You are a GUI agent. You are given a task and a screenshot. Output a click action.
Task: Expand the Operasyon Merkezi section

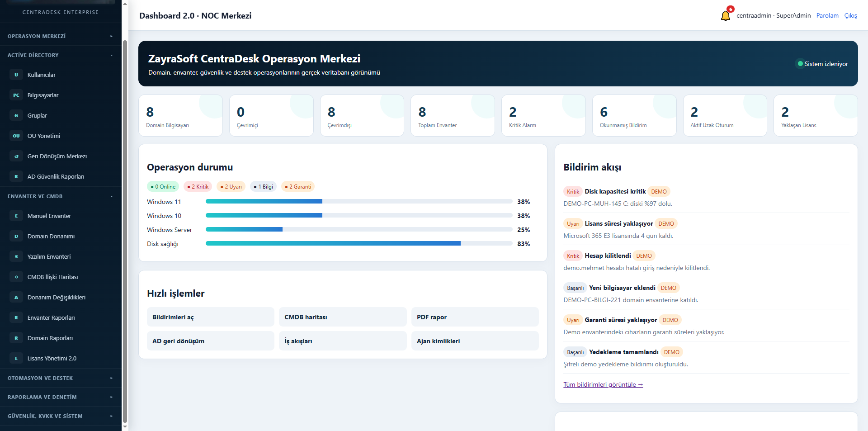point(61,36)
